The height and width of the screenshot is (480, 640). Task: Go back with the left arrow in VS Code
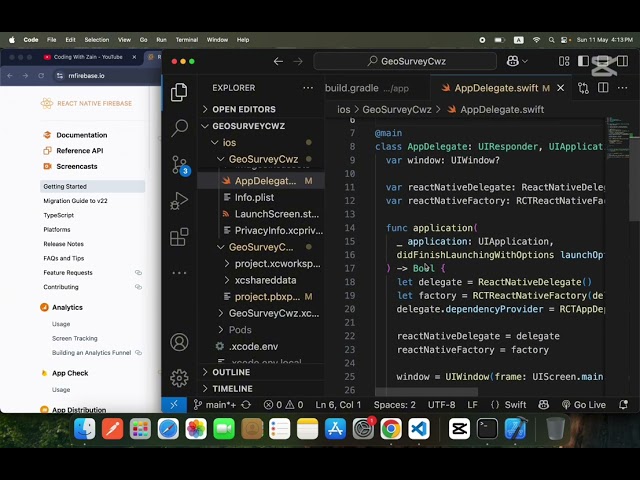(278, 61)
